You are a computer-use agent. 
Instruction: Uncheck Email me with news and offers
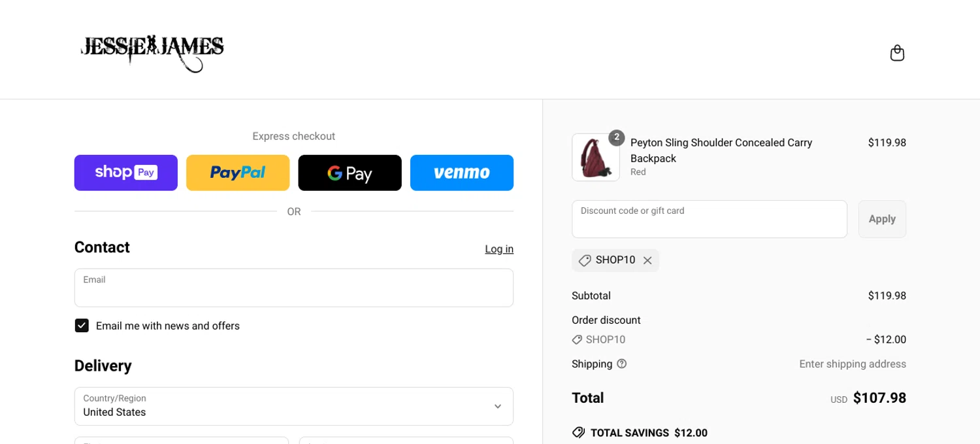pos(82,326)
